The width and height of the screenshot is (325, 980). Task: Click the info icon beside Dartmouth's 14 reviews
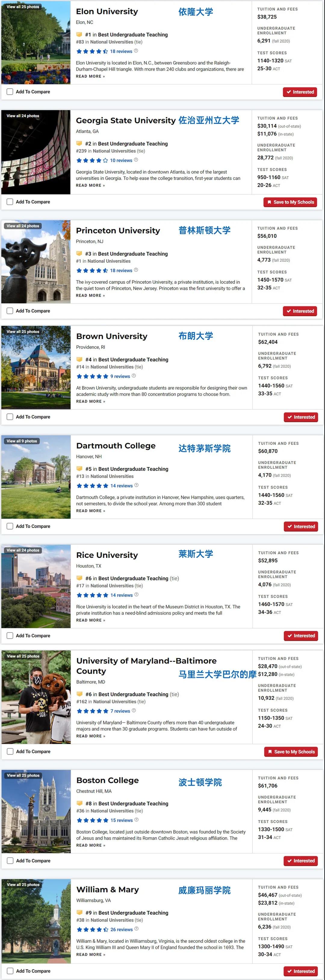[x=136, y=485]
